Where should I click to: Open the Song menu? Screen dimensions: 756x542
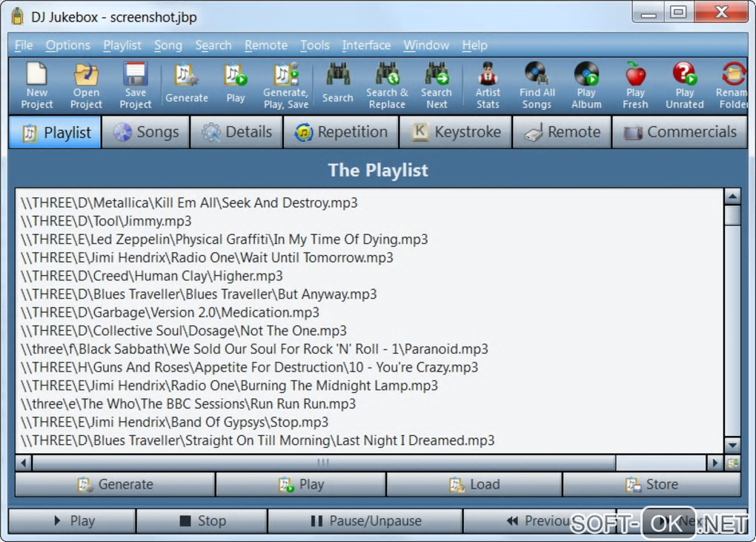click(x=168, y=45)
